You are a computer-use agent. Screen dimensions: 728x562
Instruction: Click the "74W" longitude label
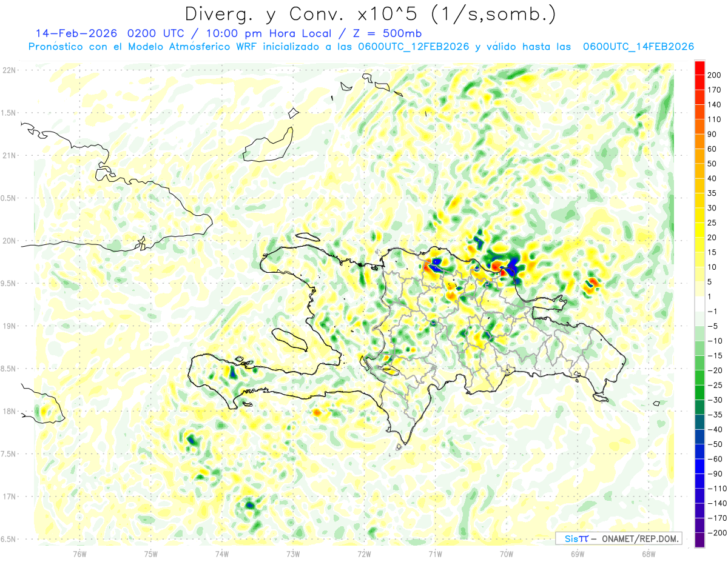(221, 554)
